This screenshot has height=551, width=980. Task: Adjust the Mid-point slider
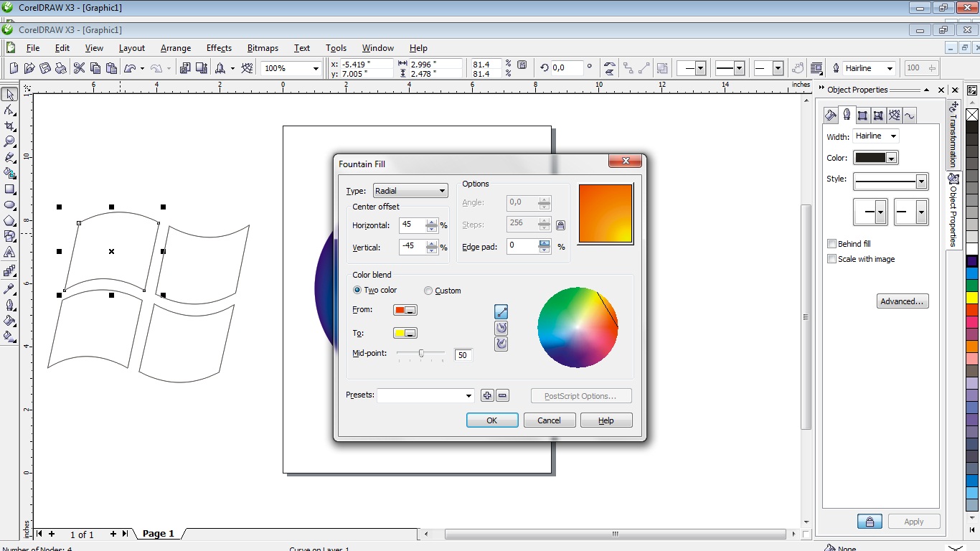421,354
